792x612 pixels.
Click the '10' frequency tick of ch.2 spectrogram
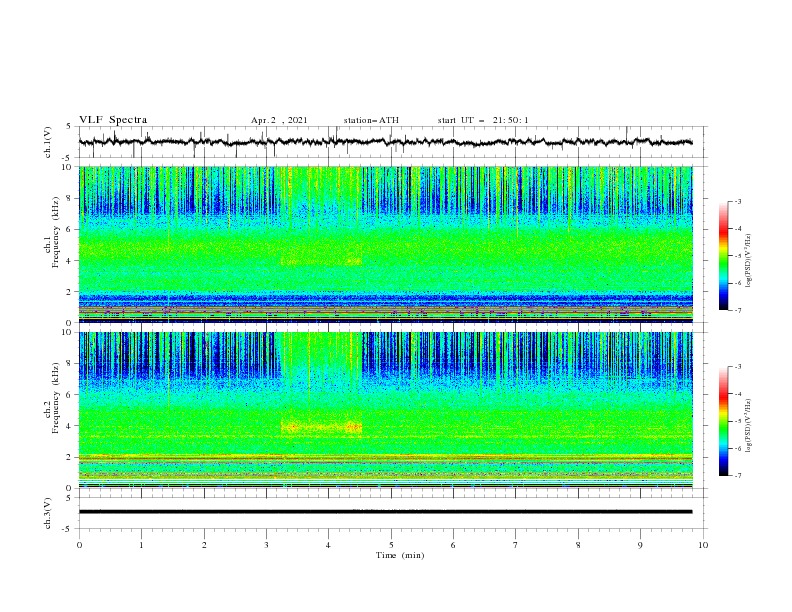pyautogui.click(x=69, y=332)
